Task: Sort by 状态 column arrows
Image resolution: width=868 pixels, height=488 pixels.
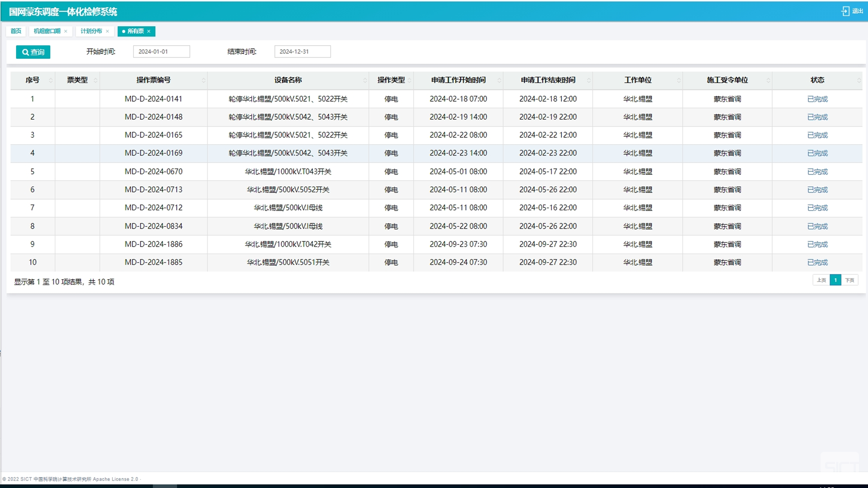Action: [858, 80]
